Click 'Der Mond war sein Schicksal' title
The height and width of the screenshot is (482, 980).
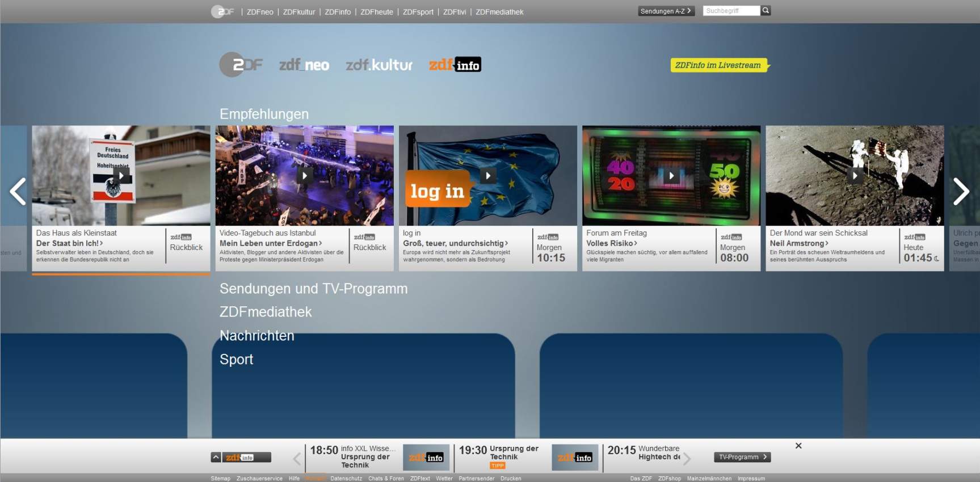tap(819, 233)
